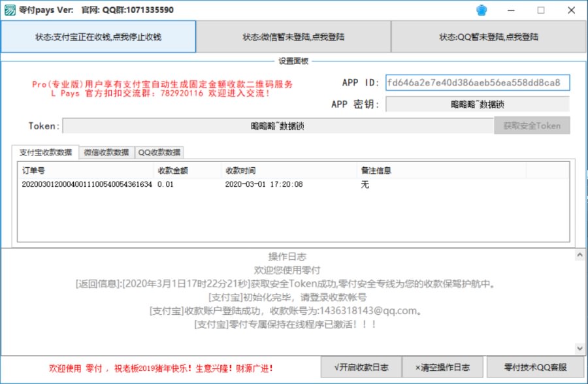Stop Alipay collection via 支付宝正在收钱 status button
The height and width of the screenshot is (384, 588).
click(98, 37)
